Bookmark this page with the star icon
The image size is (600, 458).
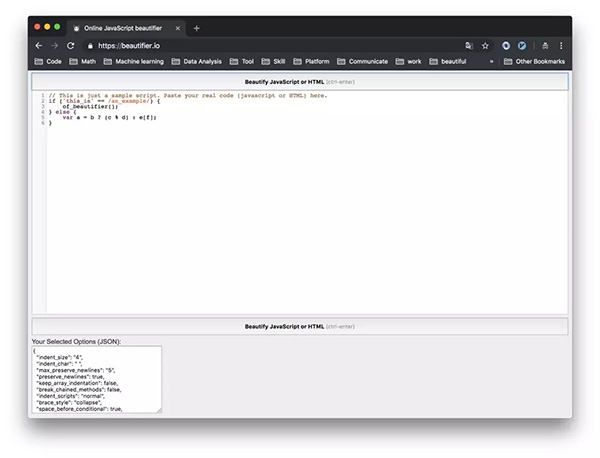coord(485,46)
